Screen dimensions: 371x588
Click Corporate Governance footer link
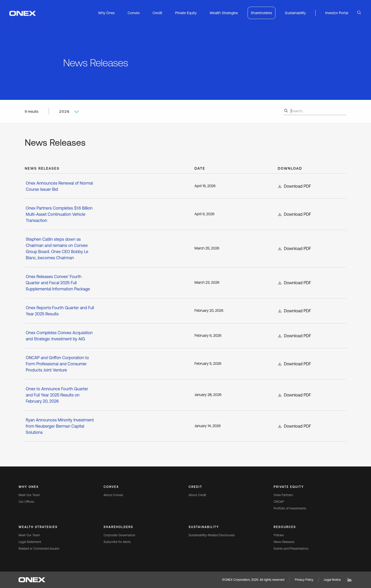119,535
